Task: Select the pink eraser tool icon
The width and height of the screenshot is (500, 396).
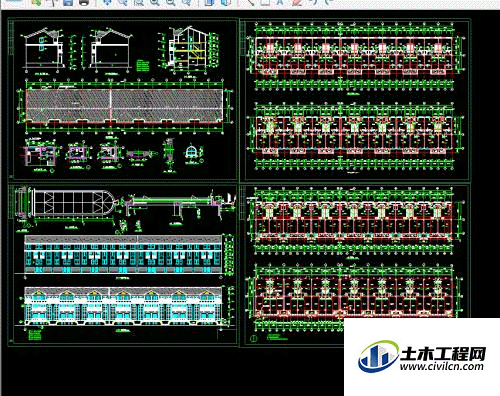Action: point(297,2)
